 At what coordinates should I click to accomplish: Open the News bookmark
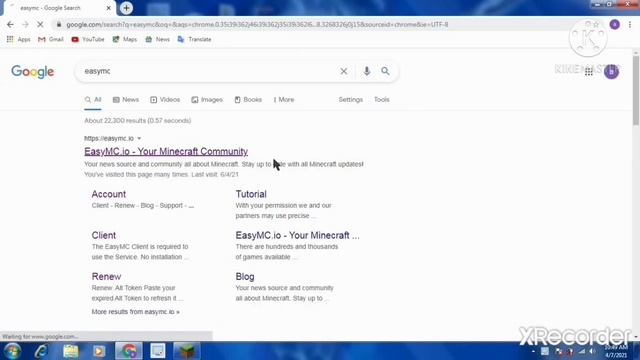pos(158,39)
